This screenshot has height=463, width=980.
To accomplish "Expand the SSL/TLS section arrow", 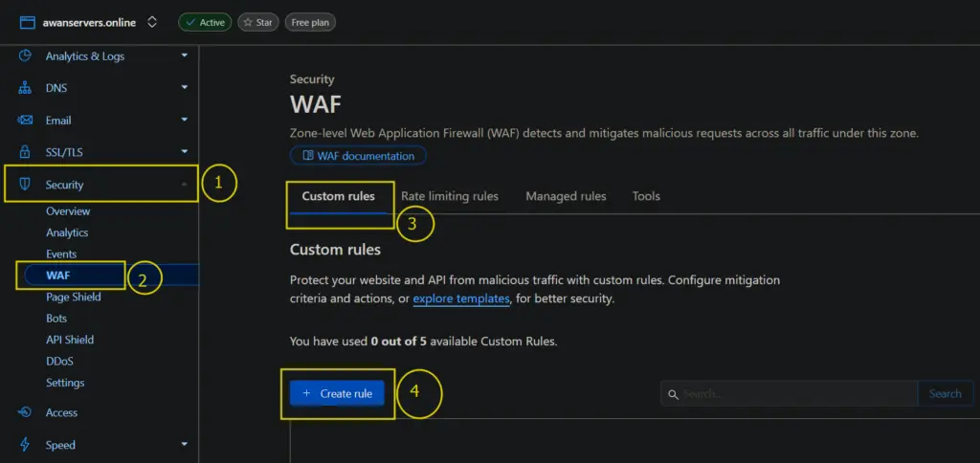I will [185, 151].
